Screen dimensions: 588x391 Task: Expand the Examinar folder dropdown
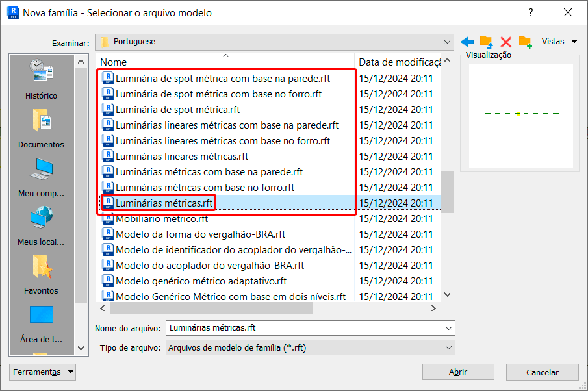pos(448,42)
